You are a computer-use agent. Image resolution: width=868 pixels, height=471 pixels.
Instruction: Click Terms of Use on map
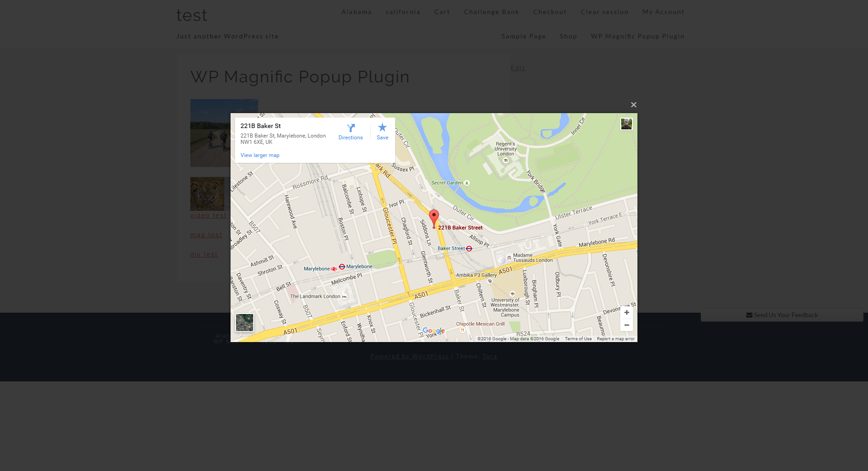point(578,339)
